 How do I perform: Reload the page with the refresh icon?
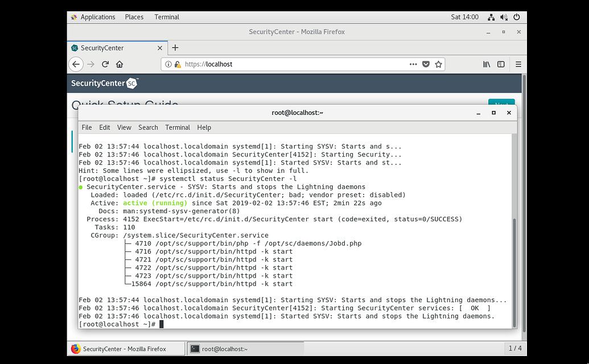(x=105, y=64)
